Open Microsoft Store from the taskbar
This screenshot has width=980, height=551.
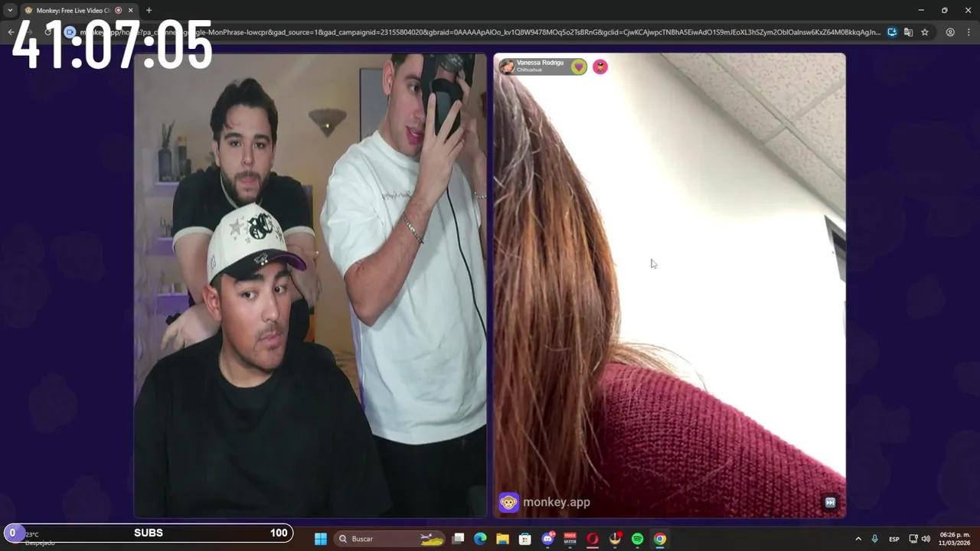pyautogui.click(x=525, y=539)
